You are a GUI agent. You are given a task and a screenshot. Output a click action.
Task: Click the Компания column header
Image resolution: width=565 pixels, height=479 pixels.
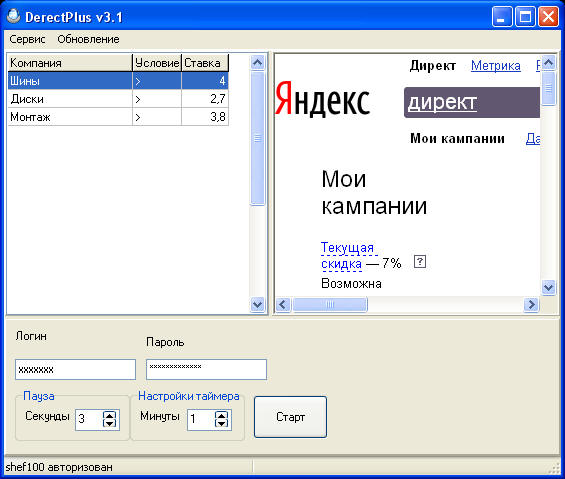70,63
